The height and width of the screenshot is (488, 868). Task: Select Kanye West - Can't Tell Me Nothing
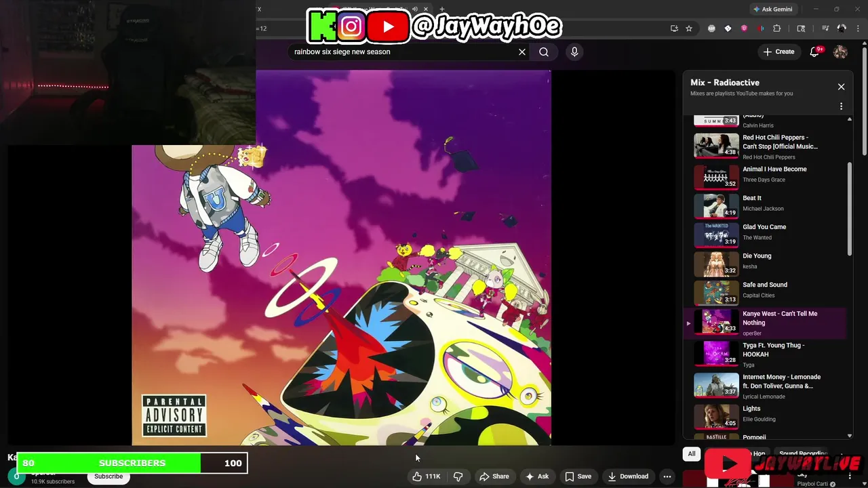tap(766, 323)
